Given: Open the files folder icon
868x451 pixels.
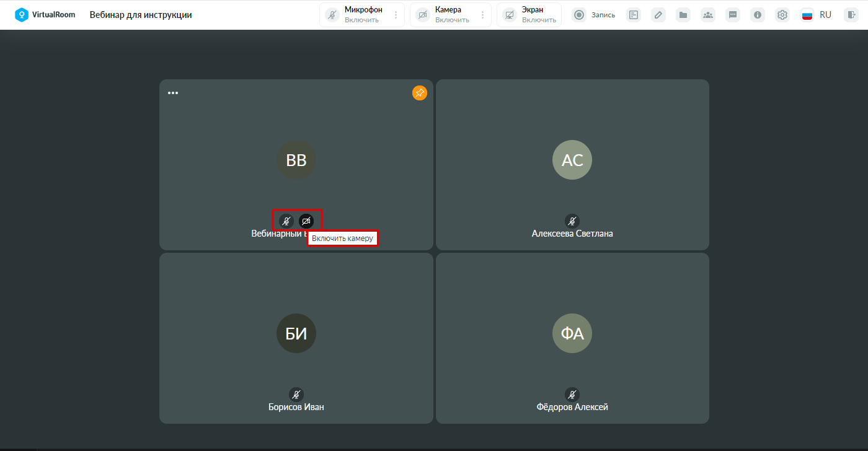Looking at the screenshot, I should click(x=683, y=15).
